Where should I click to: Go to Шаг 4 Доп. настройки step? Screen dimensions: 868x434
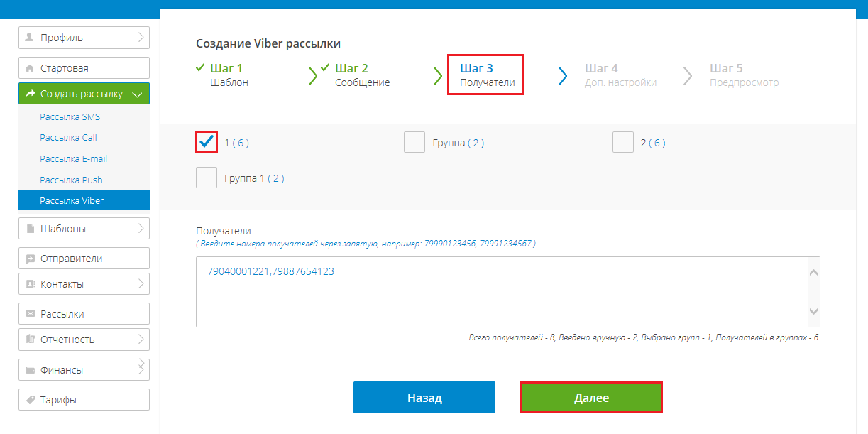(620, 75)
